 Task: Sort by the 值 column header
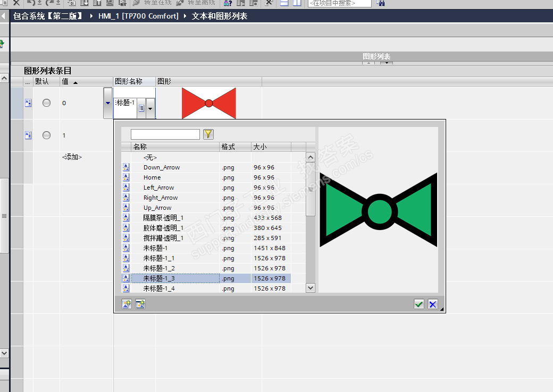tap(86, 82)
